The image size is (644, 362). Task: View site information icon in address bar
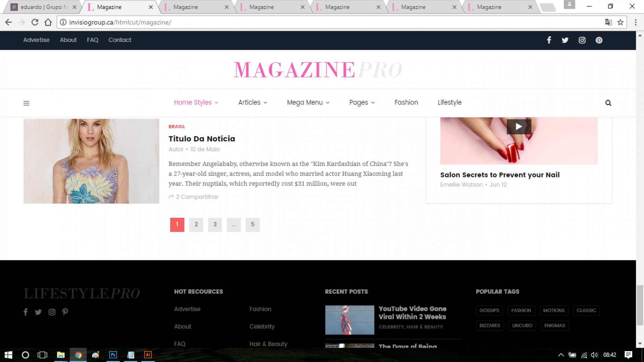click(x=63, y=22)
